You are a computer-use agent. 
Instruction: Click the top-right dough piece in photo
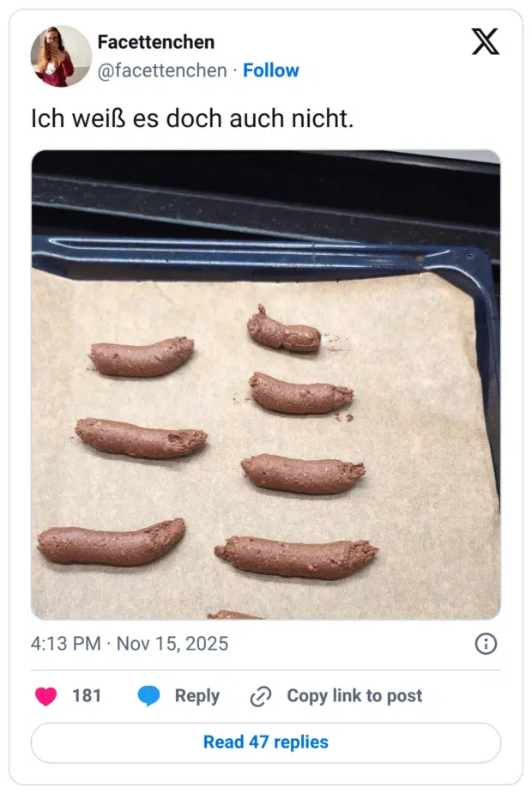(284, 332)
